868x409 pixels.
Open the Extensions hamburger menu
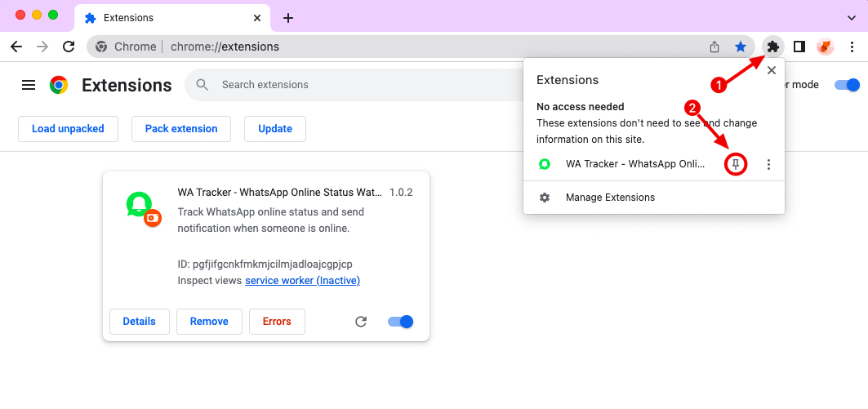tap(29, 85)
